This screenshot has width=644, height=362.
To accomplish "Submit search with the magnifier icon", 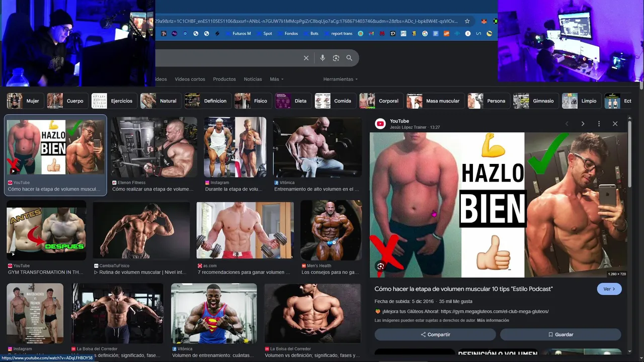I will 349,58.
